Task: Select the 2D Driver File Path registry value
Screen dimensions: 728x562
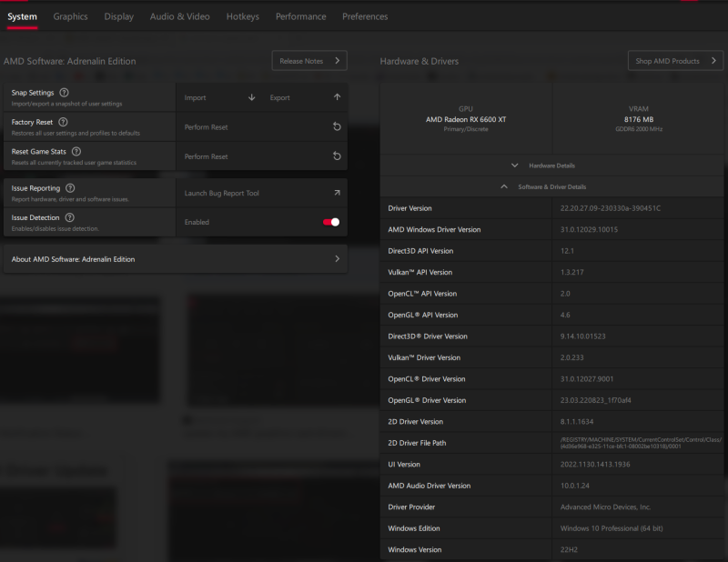Action: pos(641,443)
